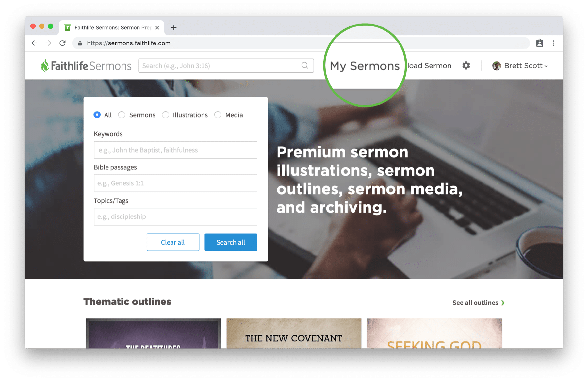Go back with browser back arrow
The width and height of the screenshot is (588, 381).
[x=34, y=43]
